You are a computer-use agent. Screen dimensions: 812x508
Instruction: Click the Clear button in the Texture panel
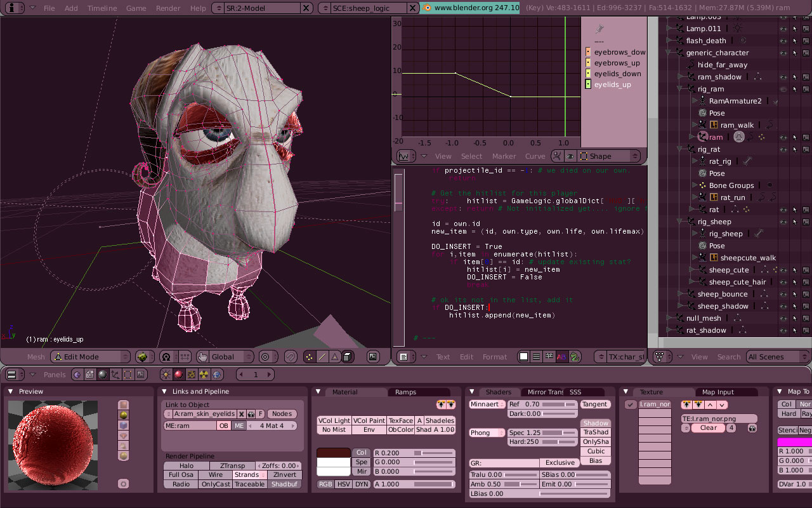(707, 427)
